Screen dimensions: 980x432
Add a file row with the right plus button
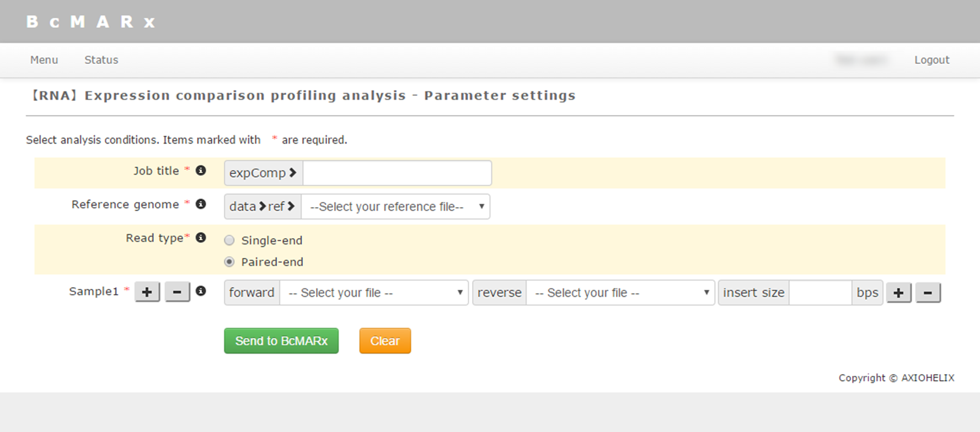(x=898, y=293)
